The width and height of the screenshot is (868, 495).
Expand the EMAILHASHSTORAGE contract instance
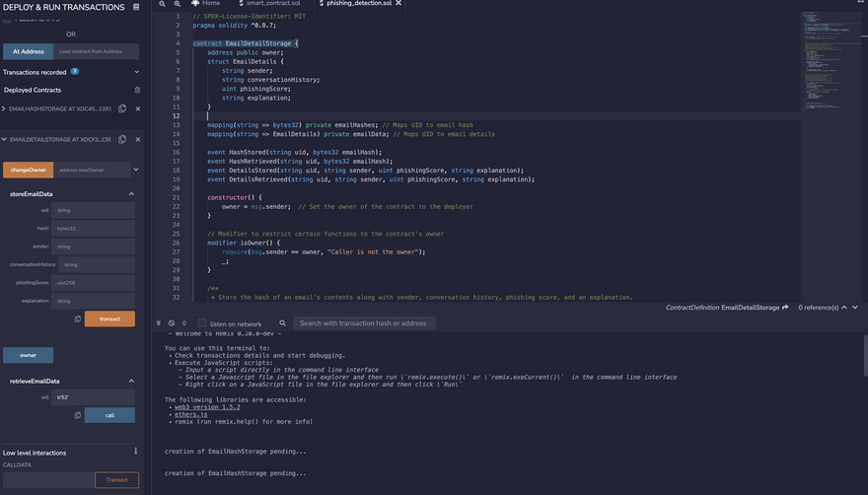[4, 108]
